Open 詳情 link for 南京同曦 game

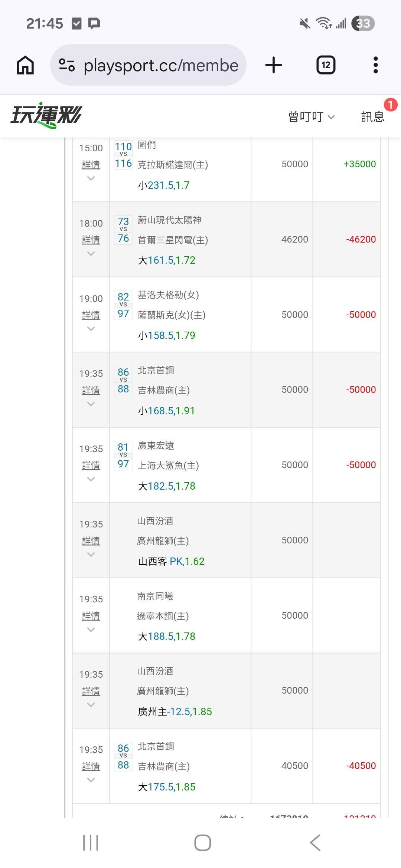click(91, 616)
